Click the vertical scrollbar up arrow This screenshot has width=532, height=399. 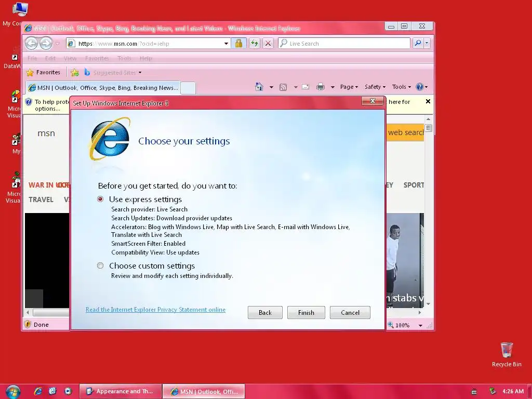pyautogui.click(x=428, y=119)
